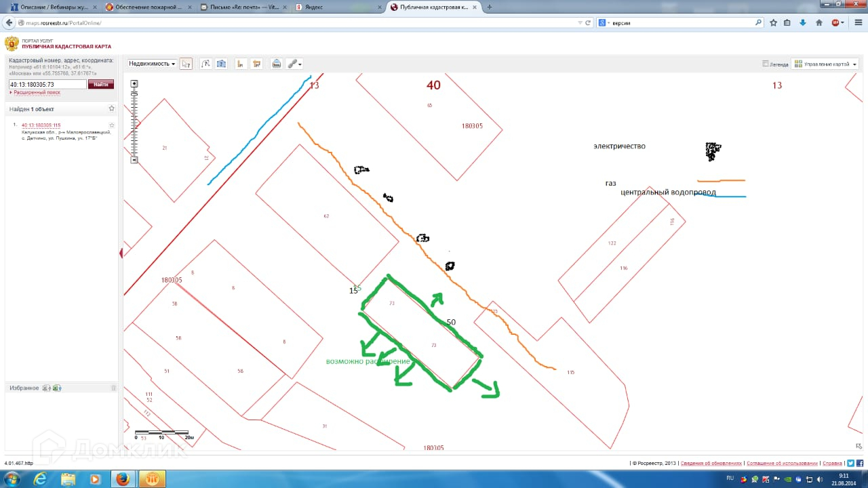Switch to the Яндекс tab

click(338, 7)
